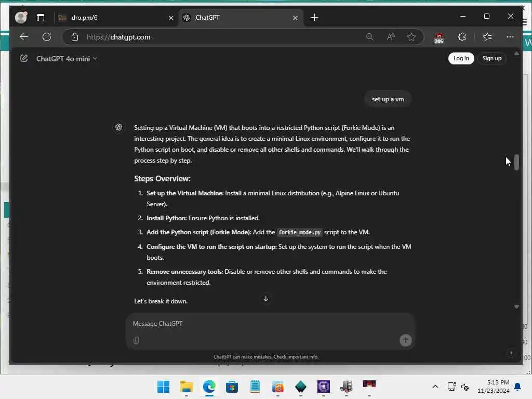The image size is (532, 399).
Task: Go back to the previous page
Action: tap(24, 37)
